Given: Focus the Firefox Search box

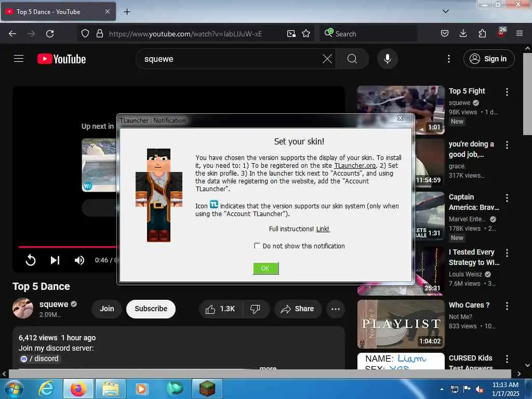Looking at the screenshot, I should pos(368,34).
